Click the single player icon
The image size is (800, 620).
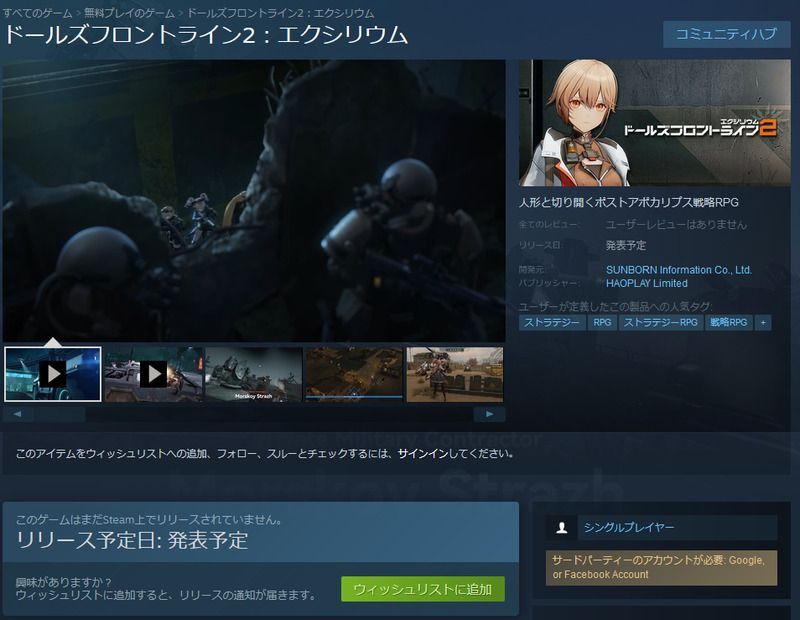563,527
